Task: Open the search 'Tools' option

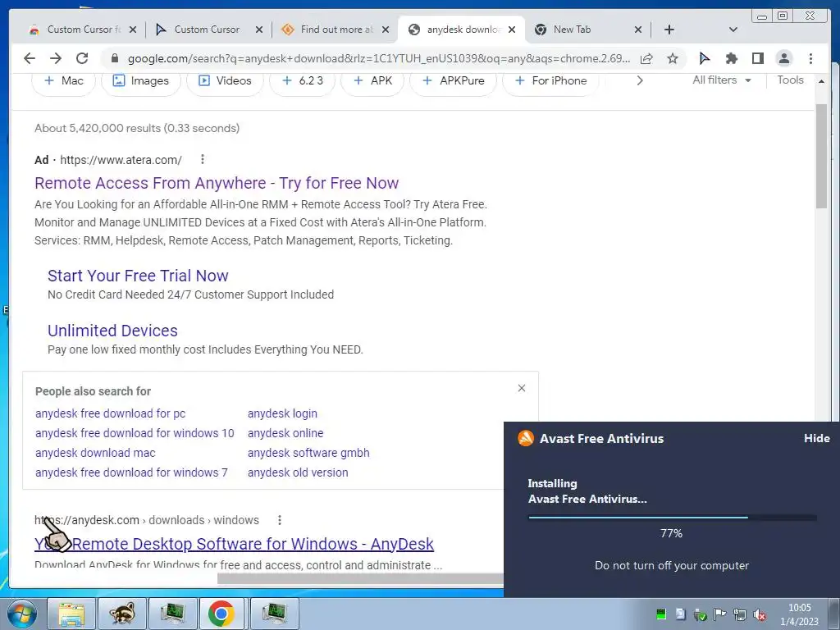Action: click(790, 80)
